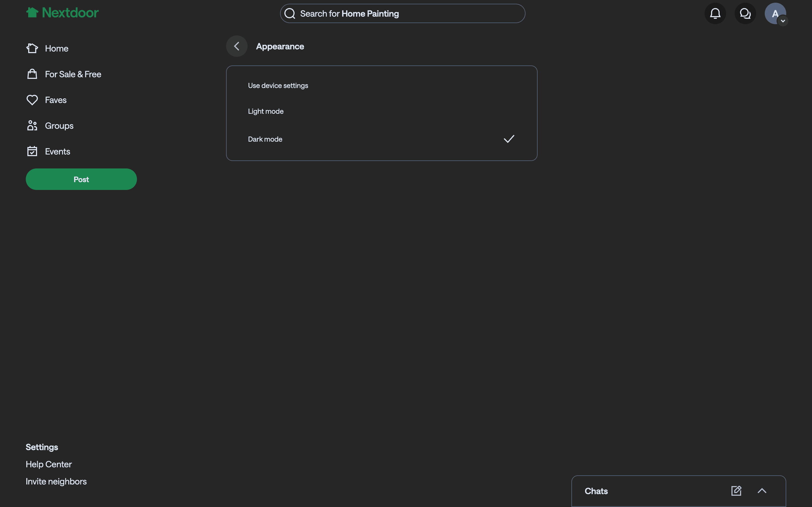This screenshot has width=812, height=507.
Task: Select the Dark mode option
Action: point(265,139)
